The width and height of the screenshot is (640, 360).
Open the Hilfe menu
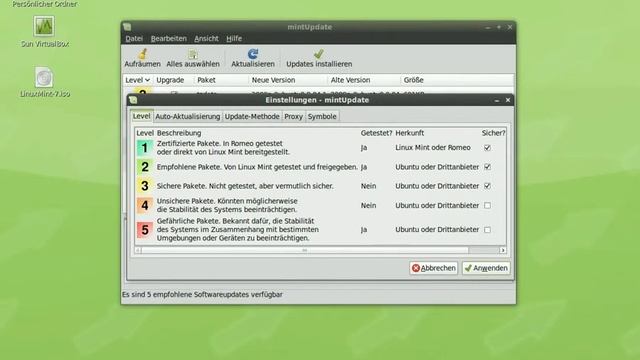point(234,38)
